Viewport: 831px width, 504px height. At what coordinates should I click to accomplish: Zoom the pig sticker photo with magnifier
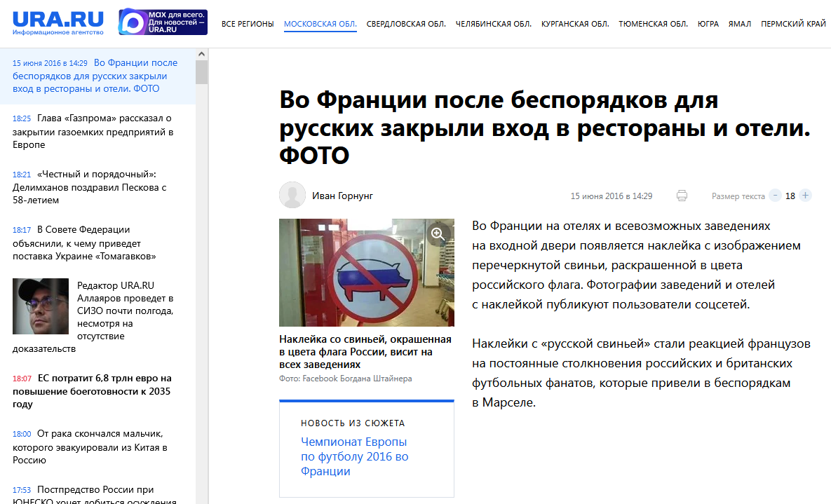[x=438, y=233]
